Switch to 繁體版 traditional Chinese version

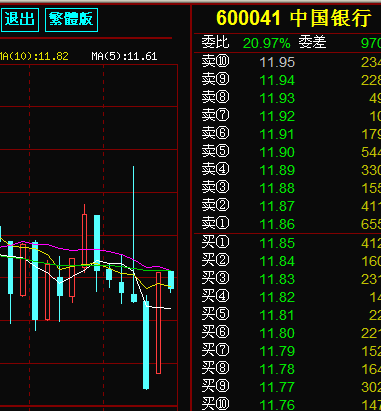[71, 20]
